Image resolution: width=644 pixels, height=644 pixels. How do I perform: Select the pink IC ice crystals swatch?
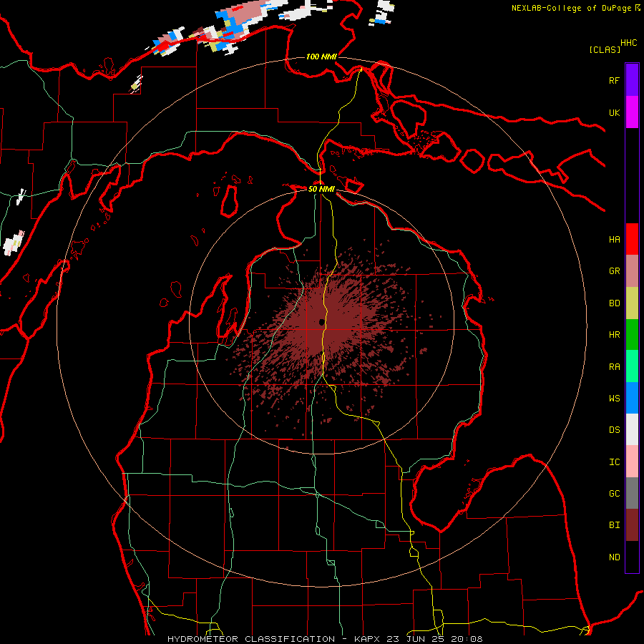click(632, 462)
